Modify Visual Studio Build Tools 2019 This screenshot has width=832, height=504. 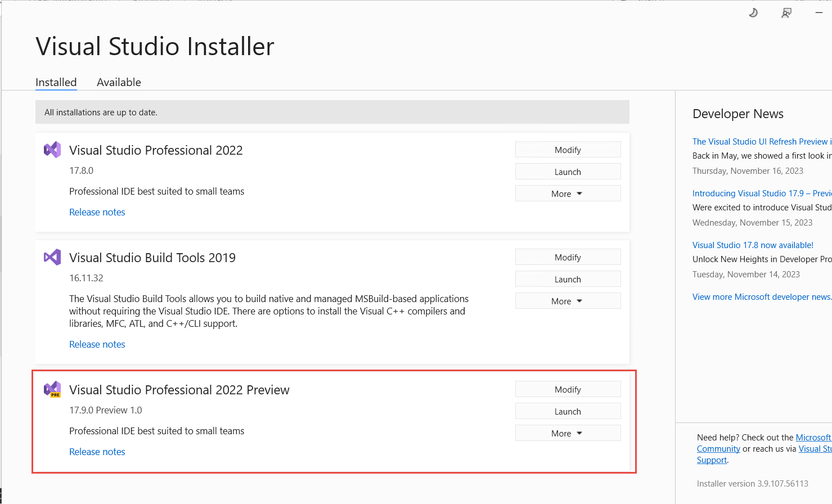(568, 257)
